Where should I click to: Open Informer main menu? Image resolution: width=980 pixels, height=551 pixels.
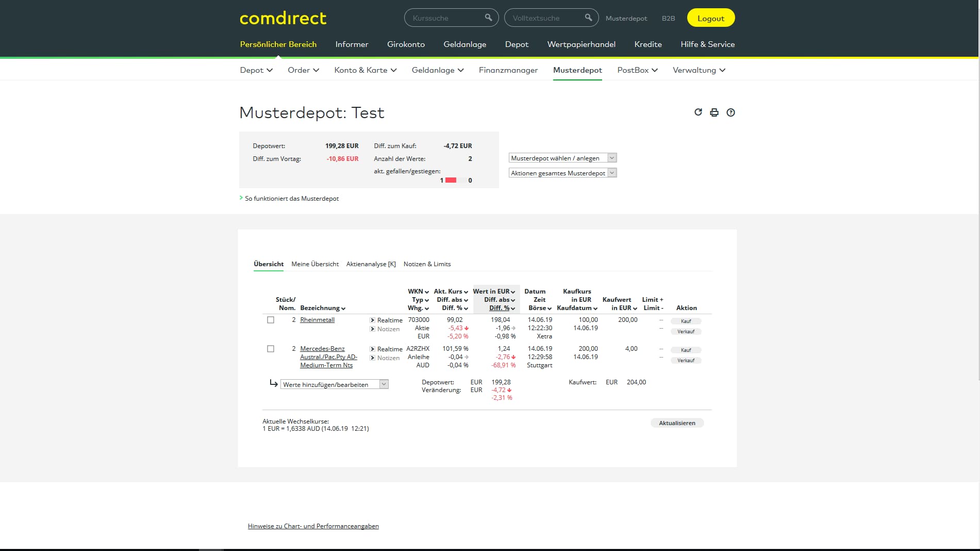click(352, 44)
